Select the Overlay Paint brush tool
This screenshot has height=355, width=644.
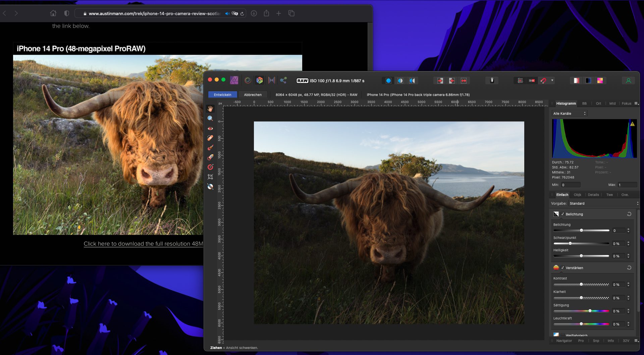click(210, 148)
